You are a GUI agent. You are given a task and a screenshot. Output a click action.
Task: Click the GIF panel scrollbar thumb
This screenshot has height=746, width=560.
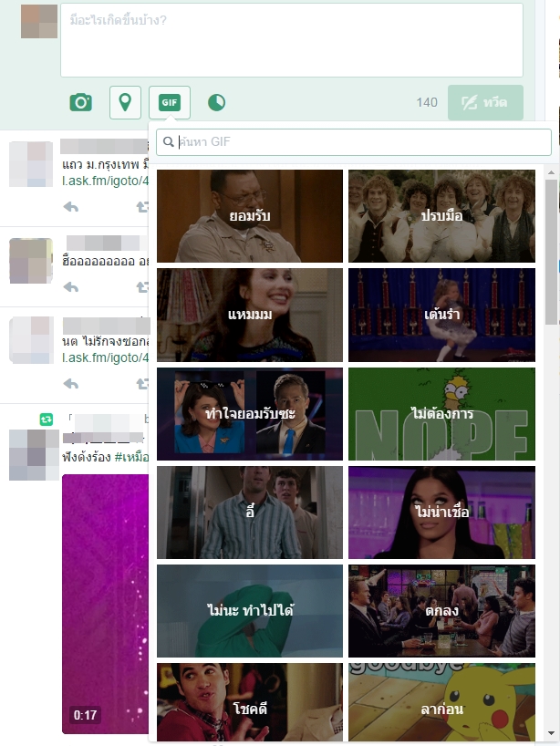coord(551,252)
